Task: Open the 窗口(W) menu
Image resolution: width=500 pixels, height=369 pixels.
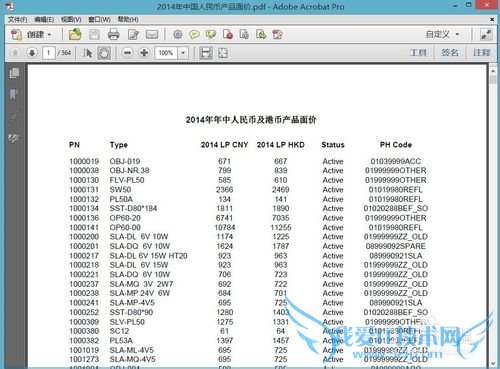Action: coord(99,20)
